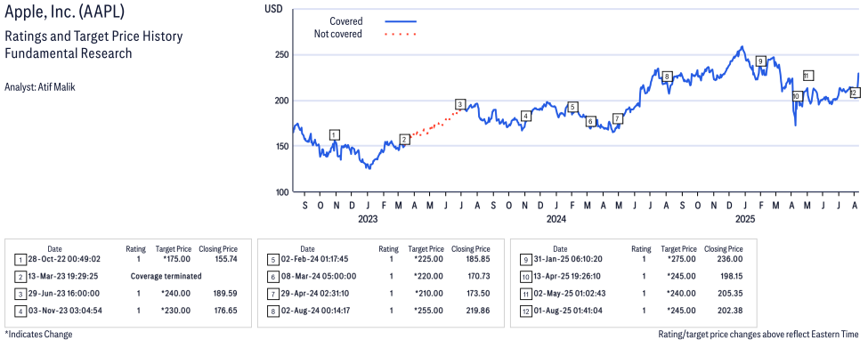Click the USD axis unit label
Viewport: 868px width, 340px height.
click(273, 8)
